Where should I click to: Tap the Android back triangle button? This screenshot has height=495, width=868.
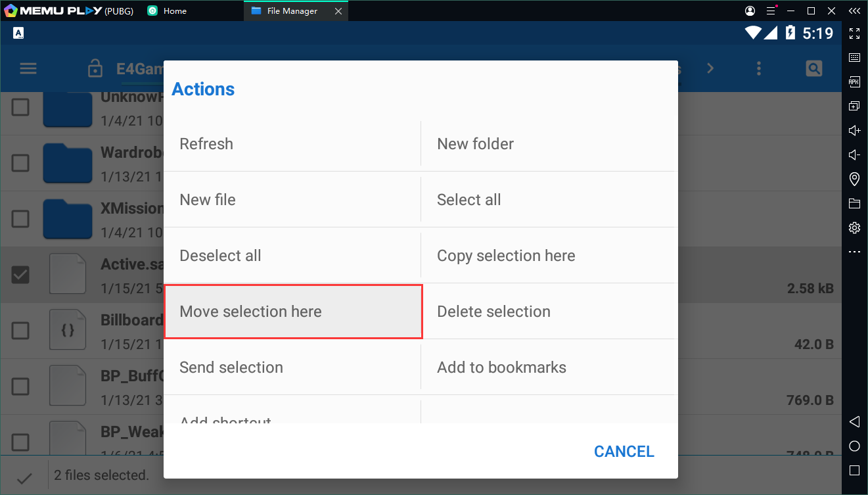[854, 421]
